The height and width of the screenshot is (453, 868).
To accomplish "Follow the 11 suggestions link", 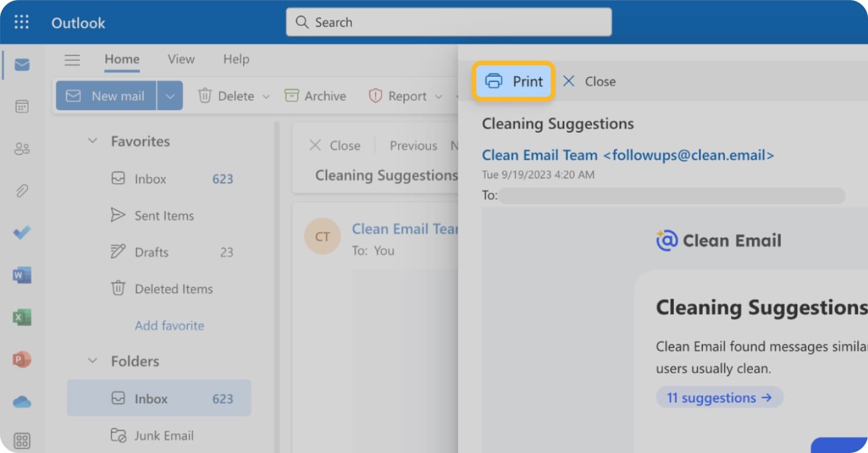I will coord(719,397).
